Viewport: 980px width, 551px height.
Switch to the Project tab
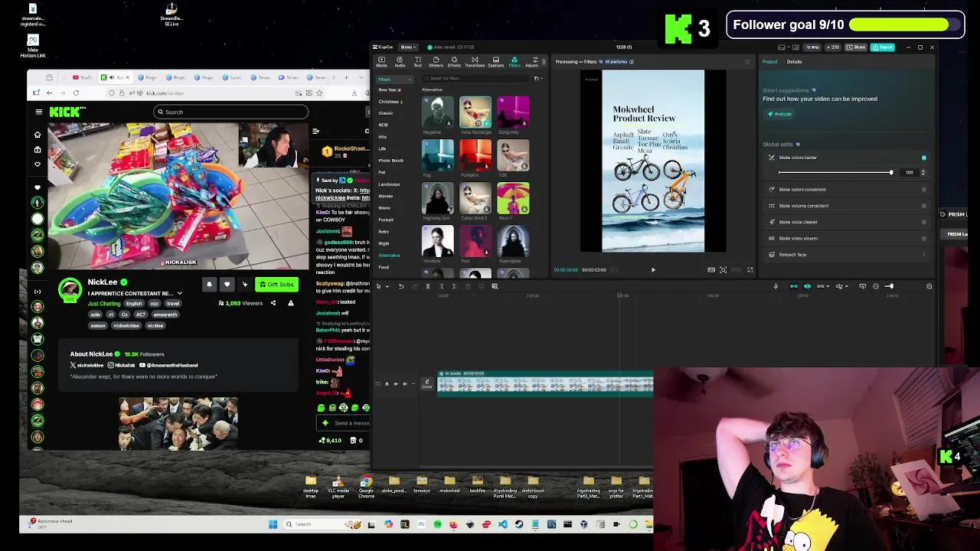769,62
